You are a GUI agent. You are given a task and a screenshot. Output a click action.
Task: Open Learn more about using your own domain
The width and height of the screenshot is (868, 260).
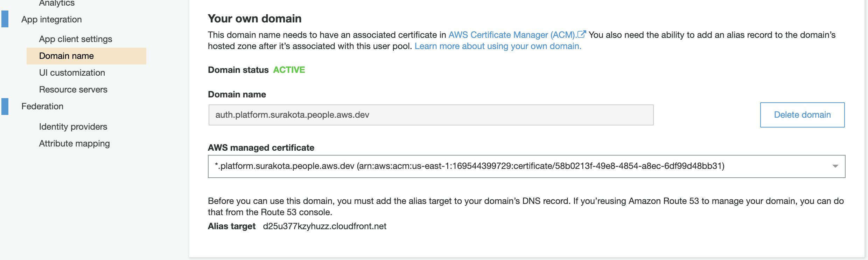(x=498, y=46)
